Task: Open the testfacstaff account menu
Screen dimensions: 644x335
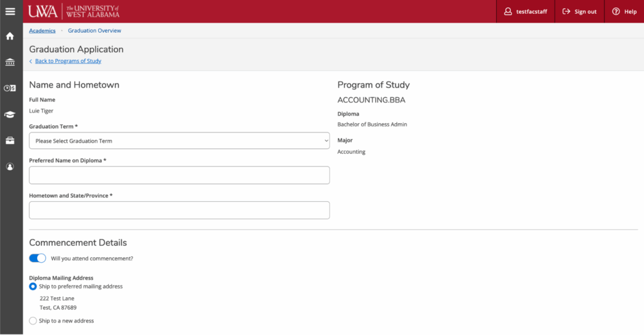Action: [525, 11]
